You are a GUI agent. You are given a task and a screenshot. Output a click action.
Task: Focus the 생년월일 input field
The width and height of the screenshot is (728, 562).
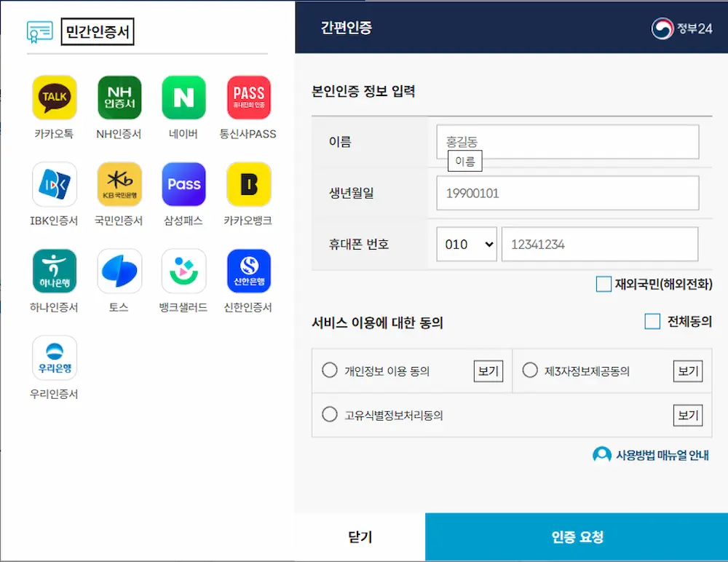tap(567, 193)
